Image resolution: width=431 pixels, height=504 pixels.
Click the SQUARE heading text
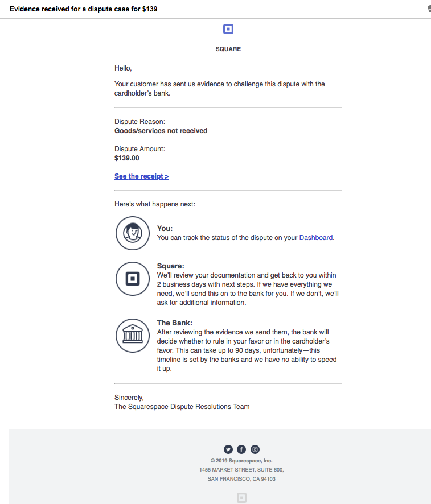click(x=228, y=49)
